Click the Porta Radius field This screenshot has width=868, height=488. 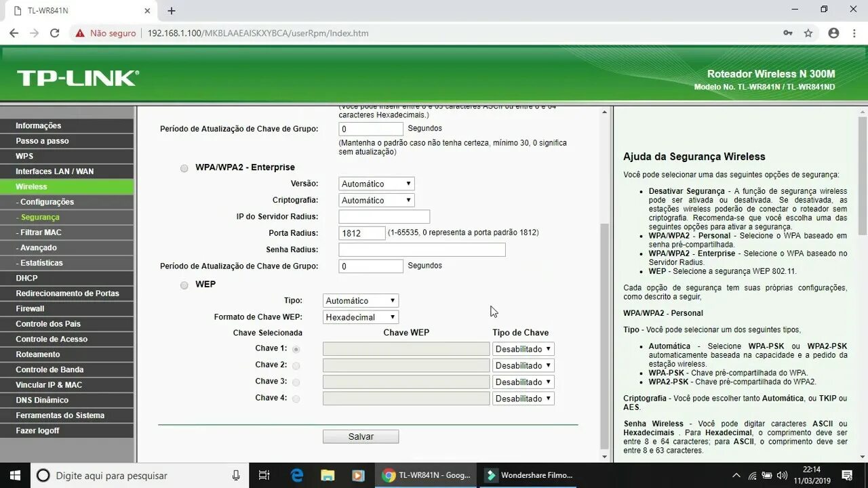pos(362,233)
